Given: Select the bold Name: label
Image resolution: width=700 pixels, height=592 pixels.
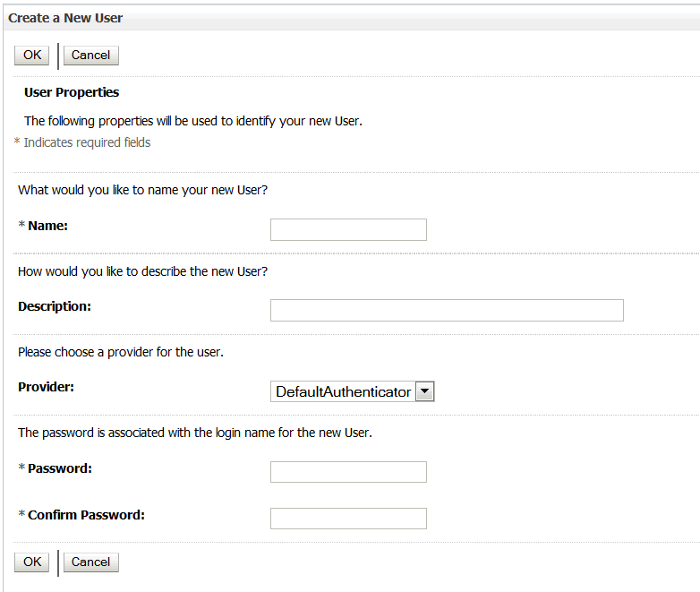Looking at the screenshot, I should tap(47, 226).
